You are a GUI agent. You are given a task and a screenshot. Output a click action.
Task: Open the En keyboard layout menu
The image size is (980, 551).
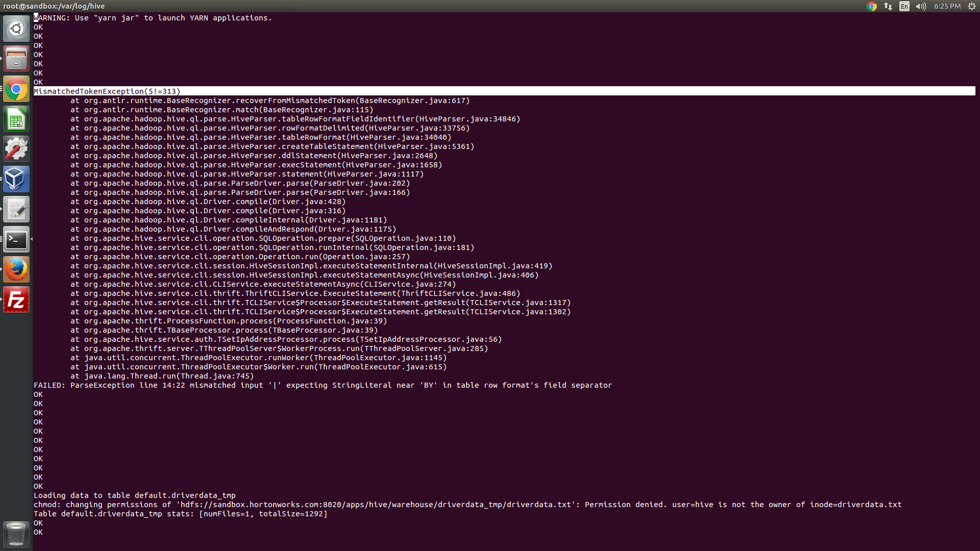(x=904, y=6)
